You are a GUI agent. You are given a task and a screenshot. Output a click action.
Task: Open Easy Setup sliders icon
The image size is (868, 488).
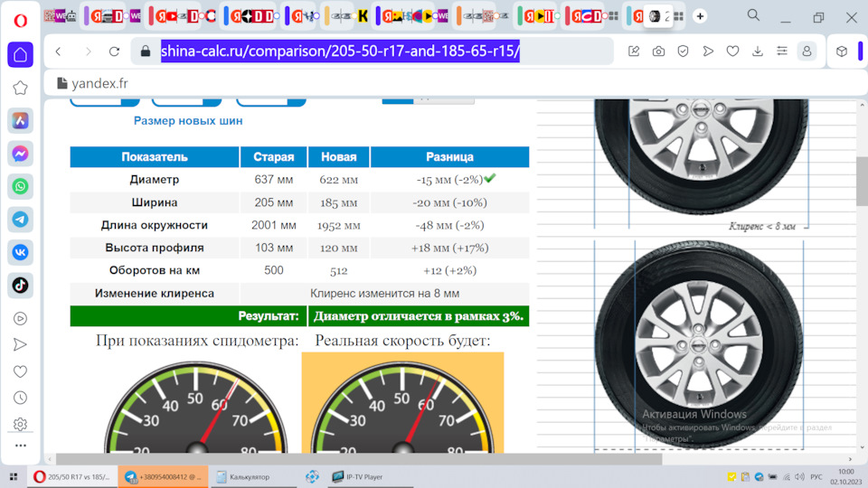782,52
